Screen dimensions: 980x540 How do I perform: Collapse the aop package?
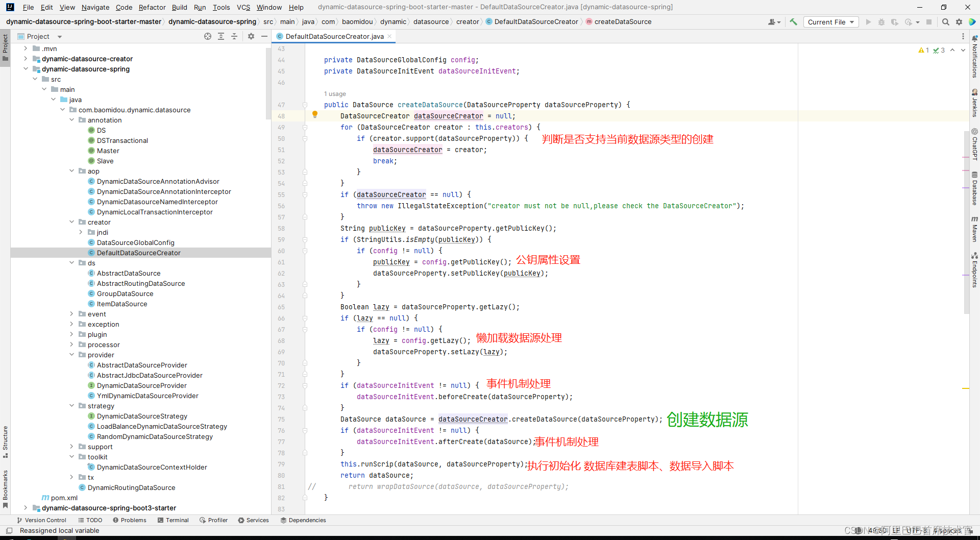pyautogui.click(x=71, y=171)
